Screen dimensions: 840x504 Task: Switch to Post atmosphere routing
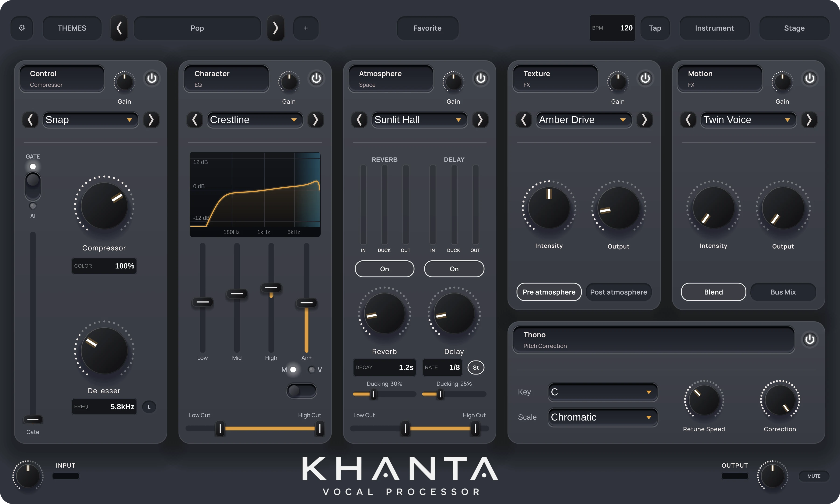618,292
